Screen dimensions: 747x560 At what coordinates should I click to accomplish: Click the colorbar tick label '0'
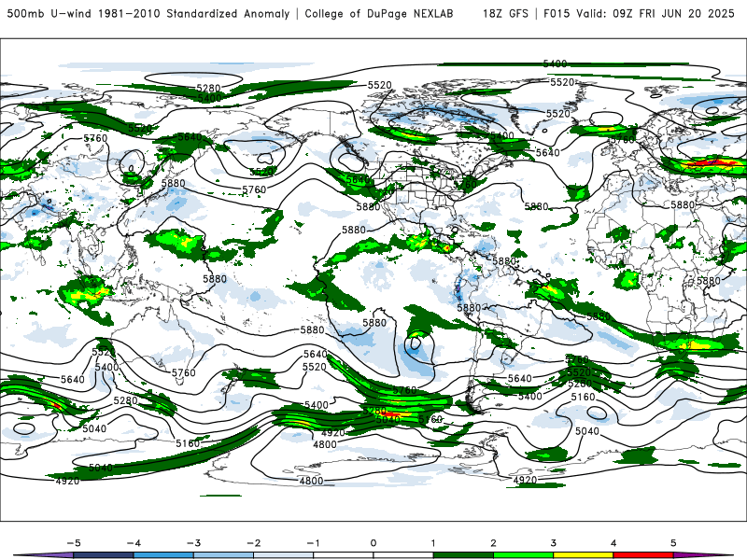point(373,543)
